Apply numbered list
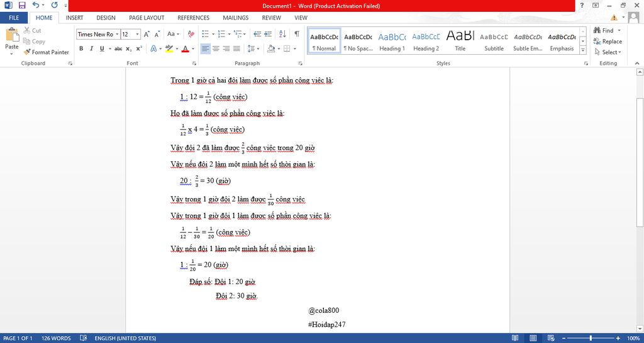This screenshot has width=644, height=343. point(221,34)
